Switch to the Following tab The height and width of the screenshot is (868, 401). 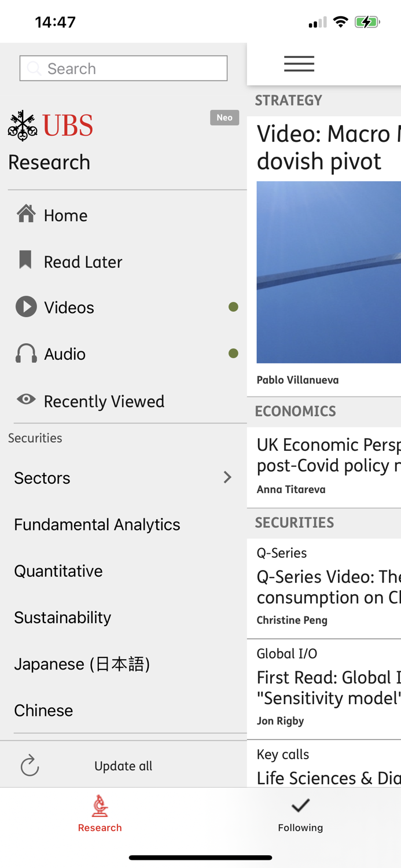300,815
